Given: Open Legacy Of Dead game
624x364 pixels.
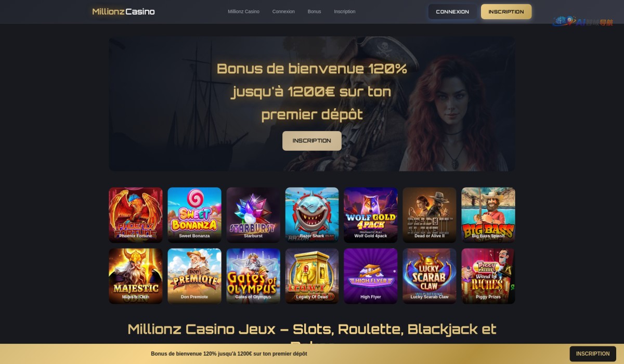Looking at the screenshot, I should (312, 276).
